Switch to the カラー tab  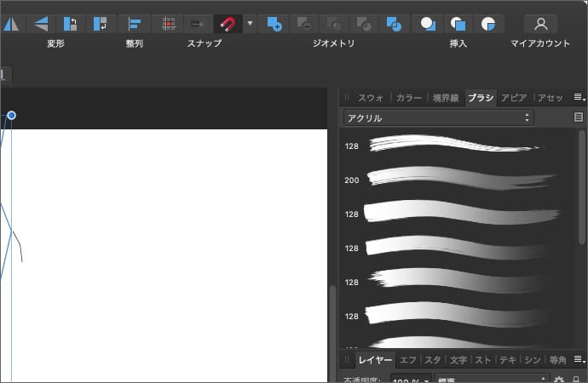click(x=408, y=98)
